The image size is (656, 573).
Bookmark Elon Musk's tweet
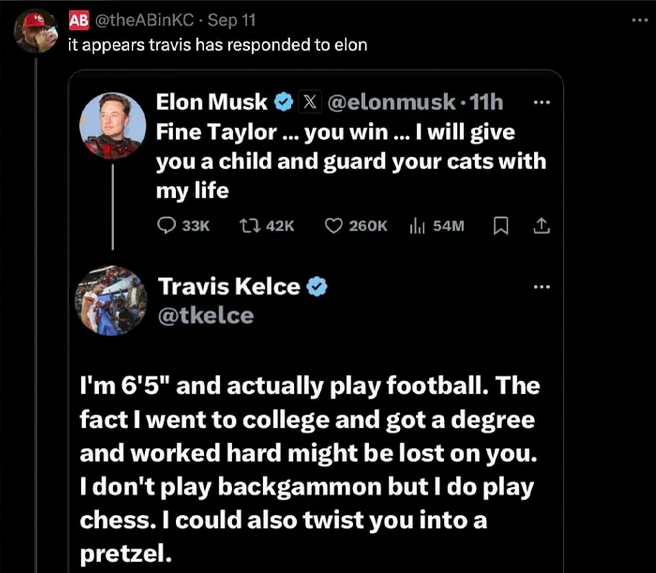coord(502,226)
